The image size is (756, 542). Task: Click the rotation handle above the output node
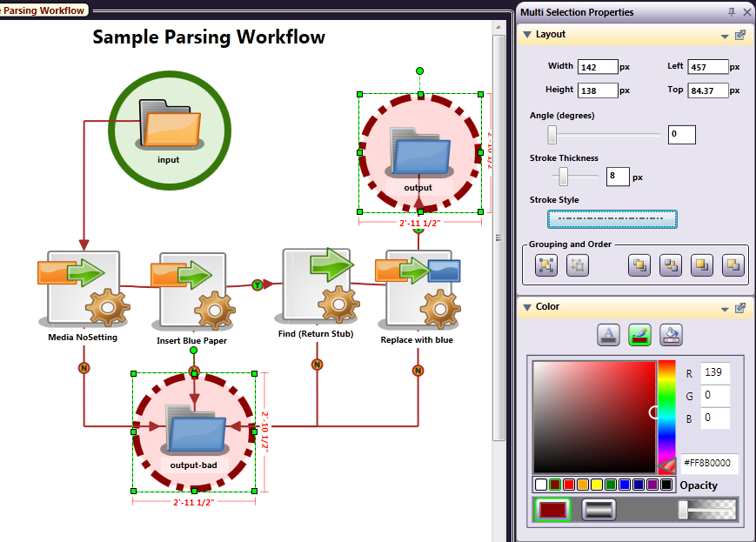click(420, 70)
